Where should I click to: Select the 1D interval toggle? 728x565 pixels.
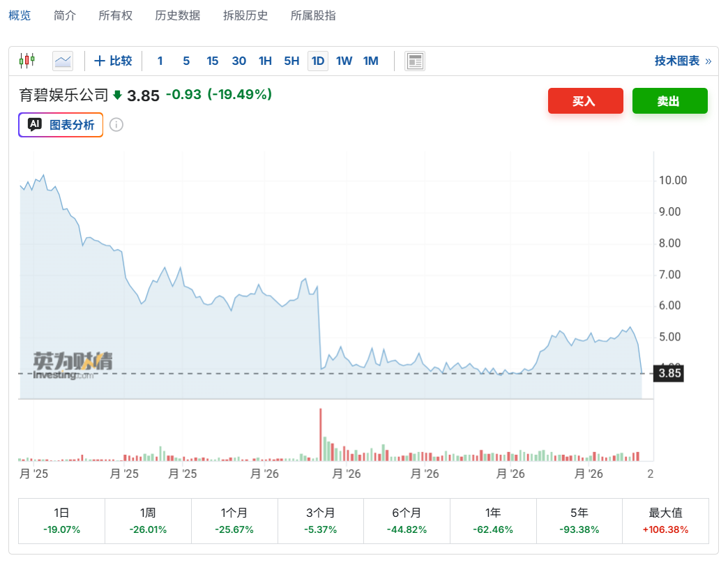(x=318, y=61)
